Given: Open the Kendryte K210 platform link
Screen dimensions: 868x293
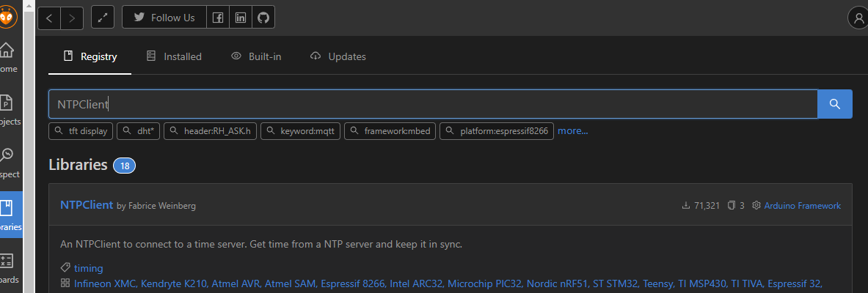Looking at the screenshot, I should point(175,283).
